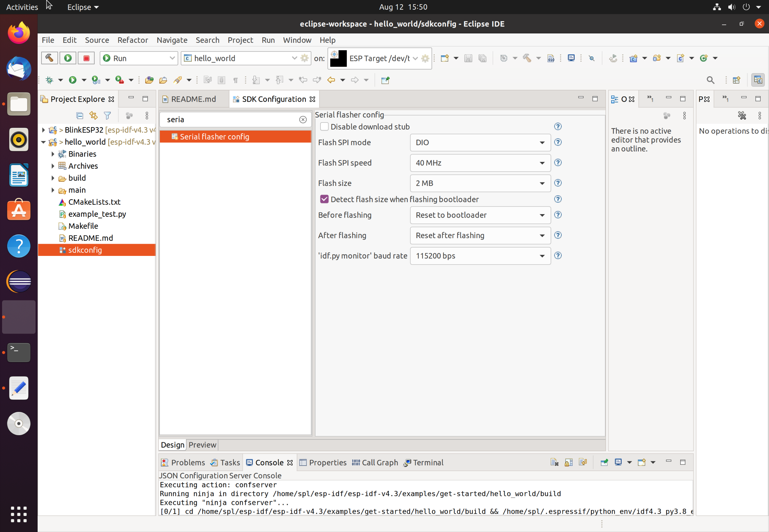Open After flashing dropdown
Screen dimensions: 769x532
tap(480, 235)
